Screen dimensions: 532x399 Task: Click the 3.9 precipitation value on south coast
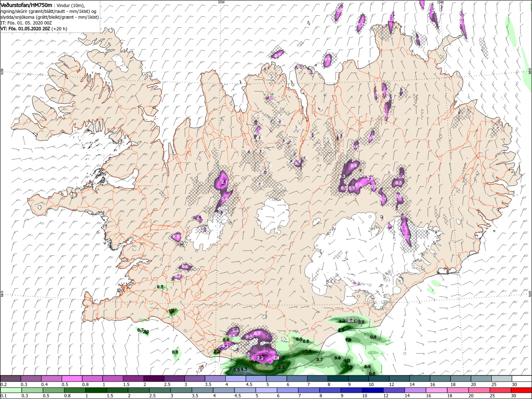pyautogui.click(x=236, y=369)
